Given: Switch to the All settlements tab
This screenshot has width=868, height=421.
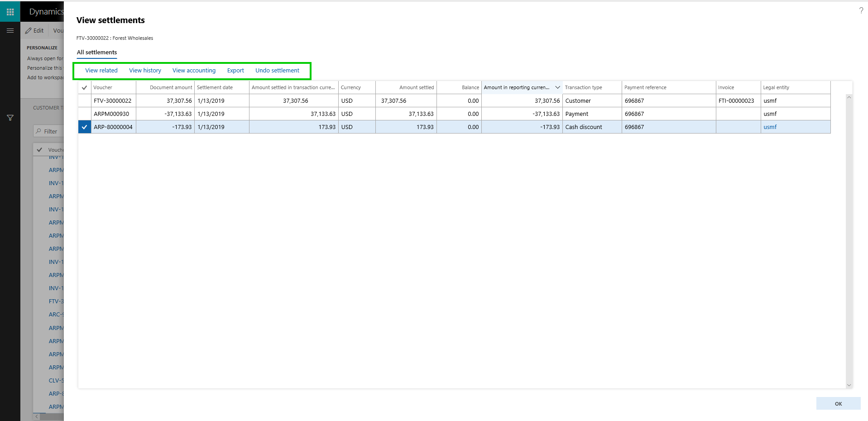Looking at the screenshot, I should coord(96,53).
